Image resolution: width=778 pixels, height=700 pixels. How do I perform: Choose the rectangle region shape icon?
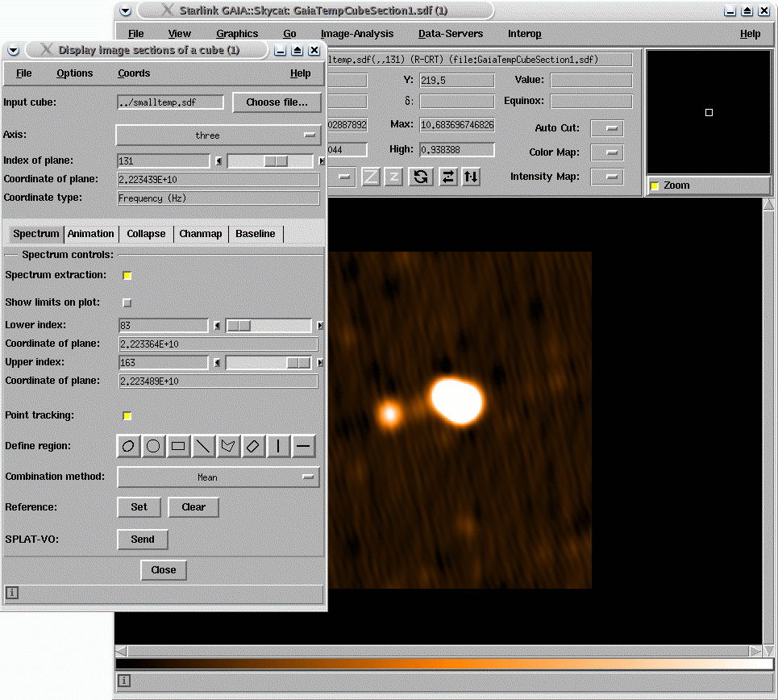point(178,446)
